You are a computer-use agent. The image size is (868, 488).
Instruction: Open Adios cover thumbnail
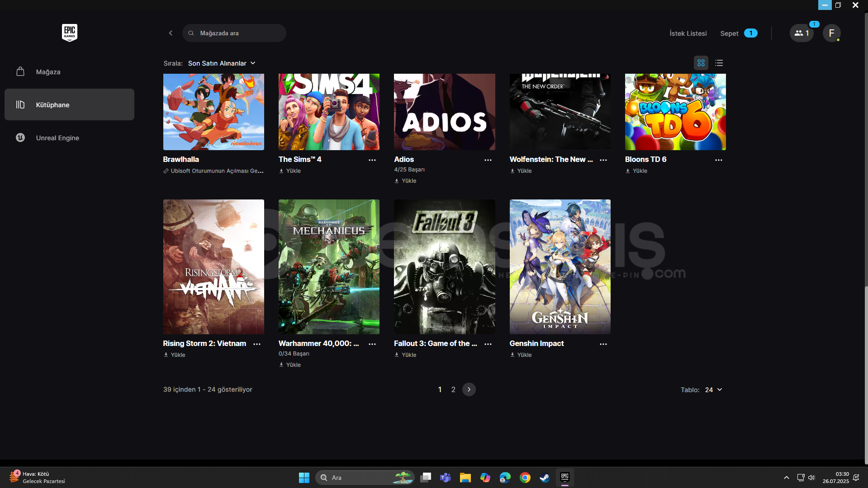tap(445, 112)
